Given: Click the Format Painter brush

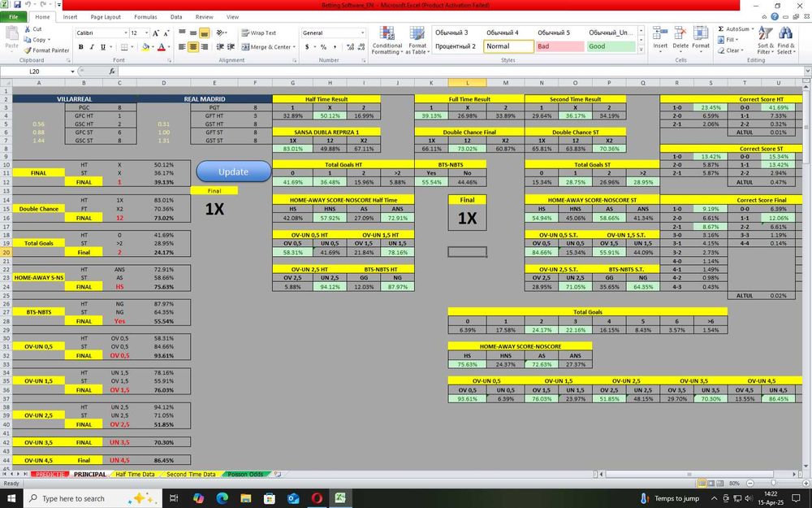Looking at the screenshot, I should pos(28,50).
